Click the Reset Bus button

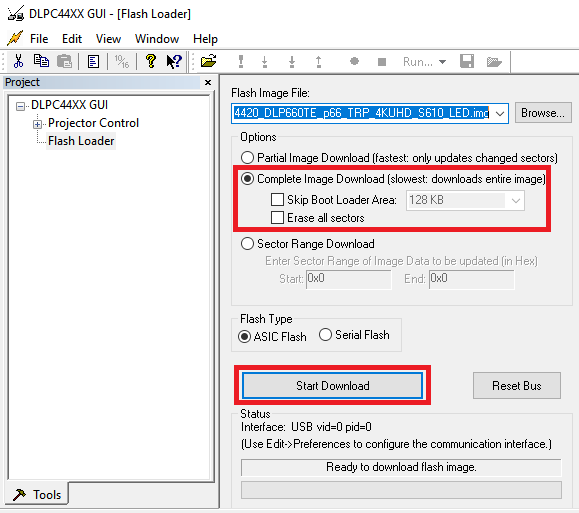click(x=517, y=386)
